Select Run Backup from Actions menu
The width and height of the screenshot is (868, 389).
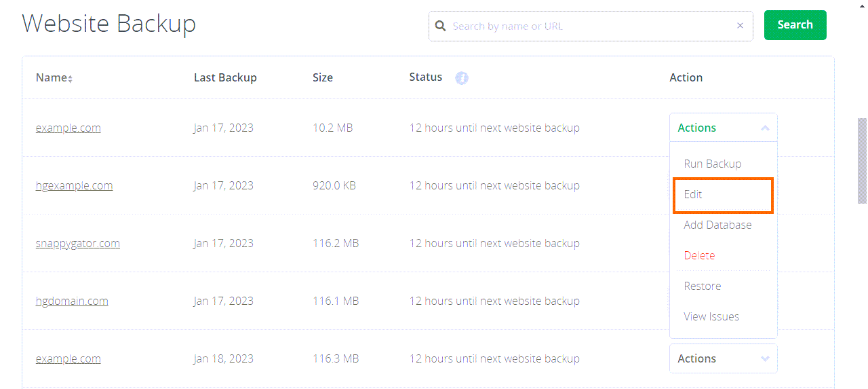(x=712, y=164)
